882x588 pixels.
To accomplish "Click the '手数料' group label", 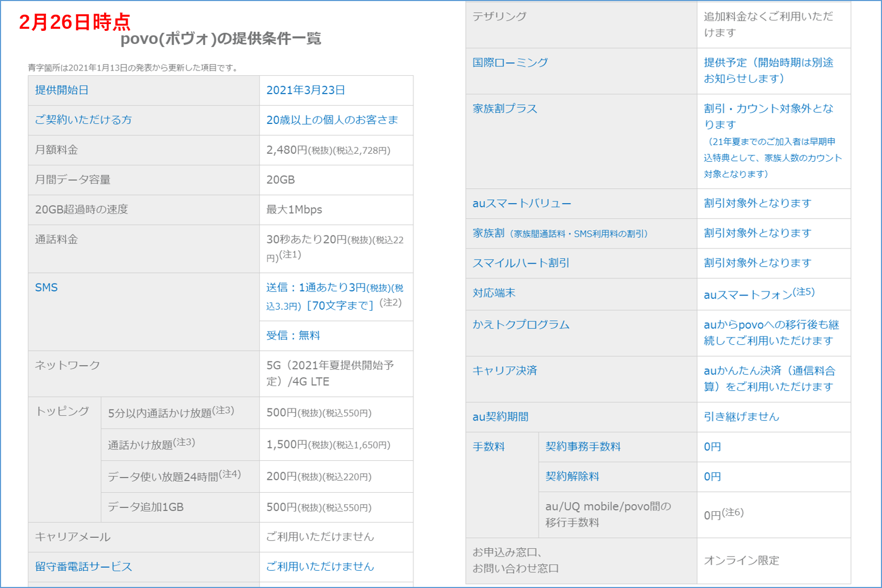I will click(x=489, y=447).
